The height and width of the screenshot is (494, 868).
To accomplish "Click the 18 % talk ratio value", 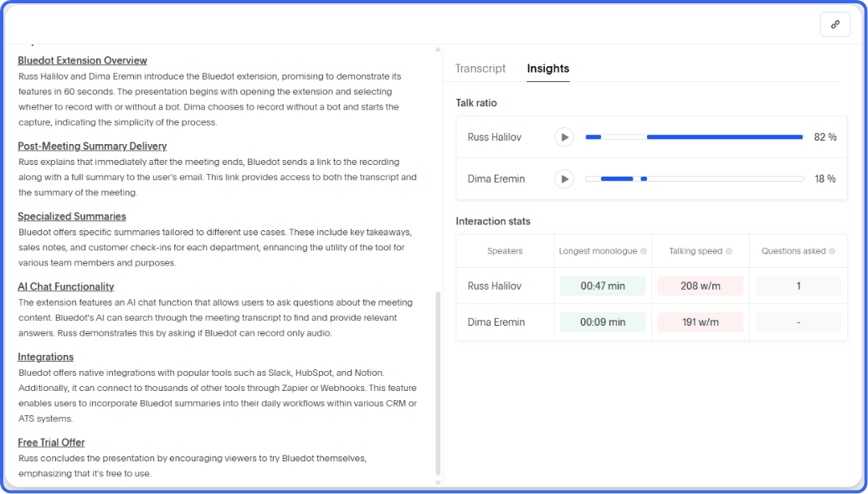I will click(824, 179).
